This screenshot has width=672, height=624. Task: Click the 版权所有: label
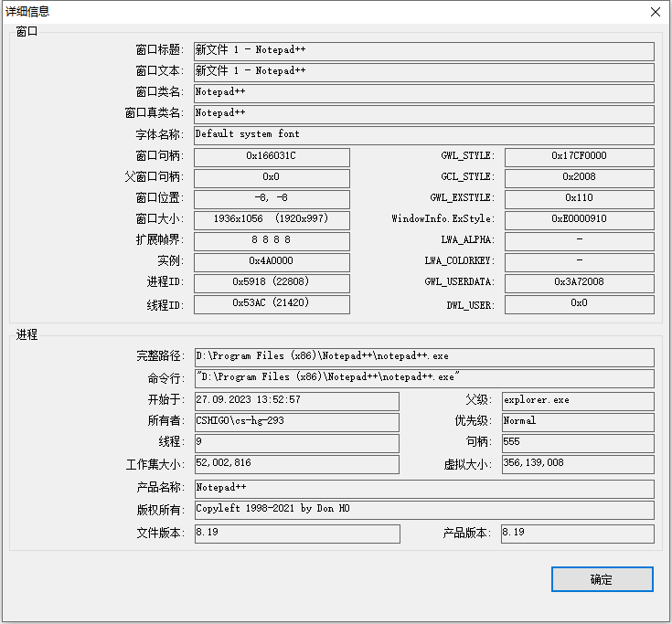[161, 510]
